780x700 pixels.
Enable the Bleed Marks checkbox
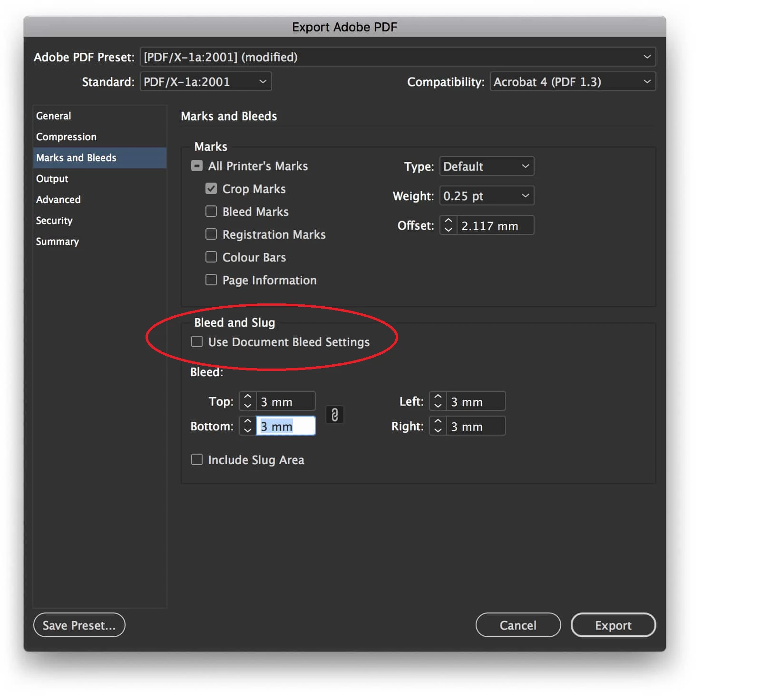click(211, 212)
